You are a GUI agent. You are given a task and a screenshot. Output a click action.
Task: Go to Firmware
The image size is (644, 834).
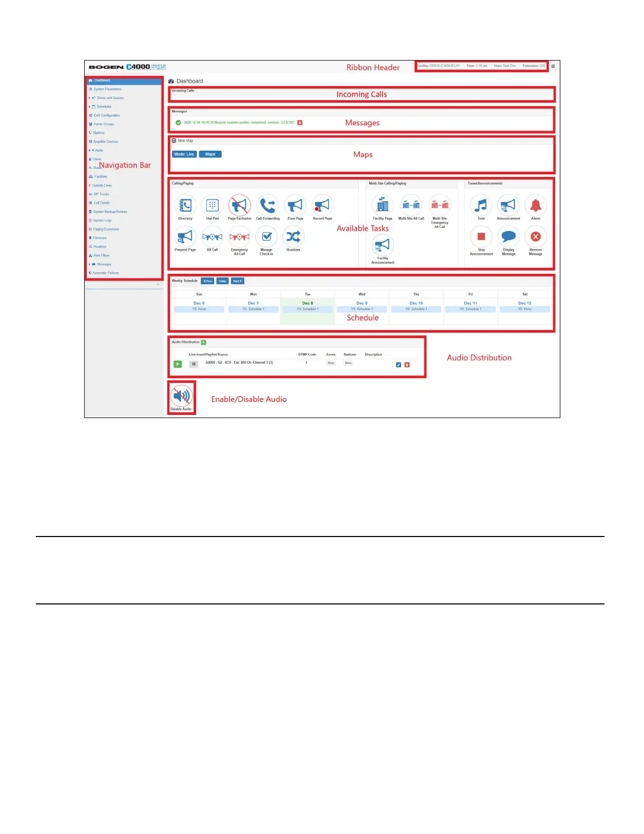99,238
